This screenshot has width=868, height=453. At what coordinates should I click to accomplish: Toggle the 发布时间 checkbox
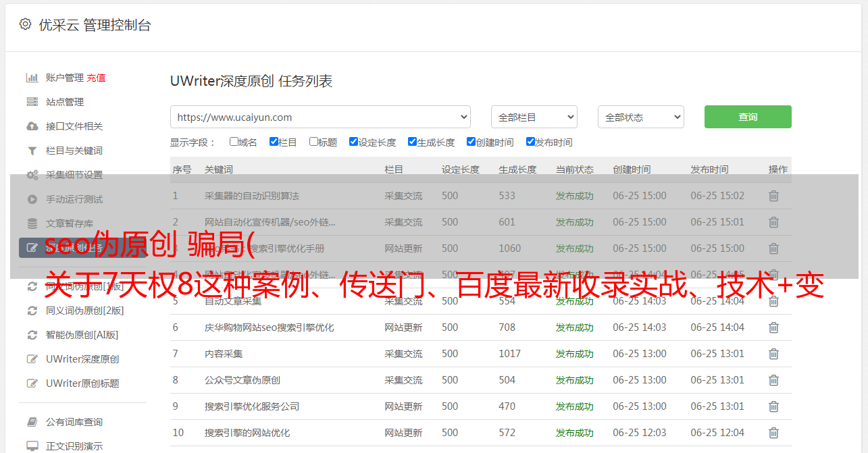[x=530, y=142]
